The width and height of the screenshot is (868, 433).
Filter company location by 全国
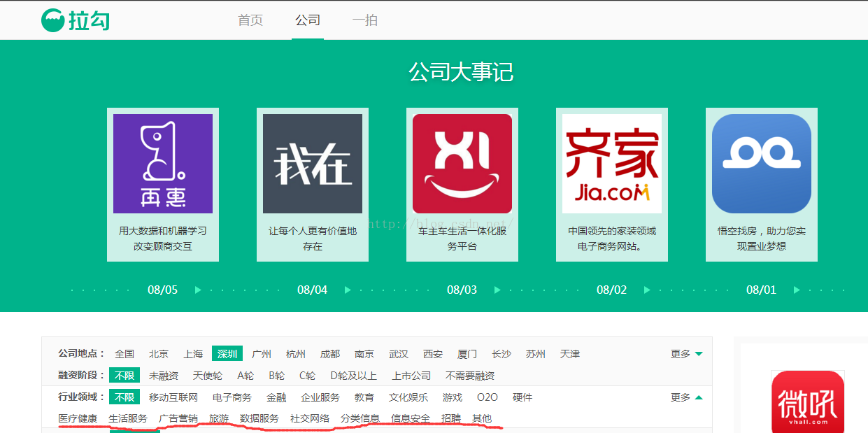click(x=124, y=354)
